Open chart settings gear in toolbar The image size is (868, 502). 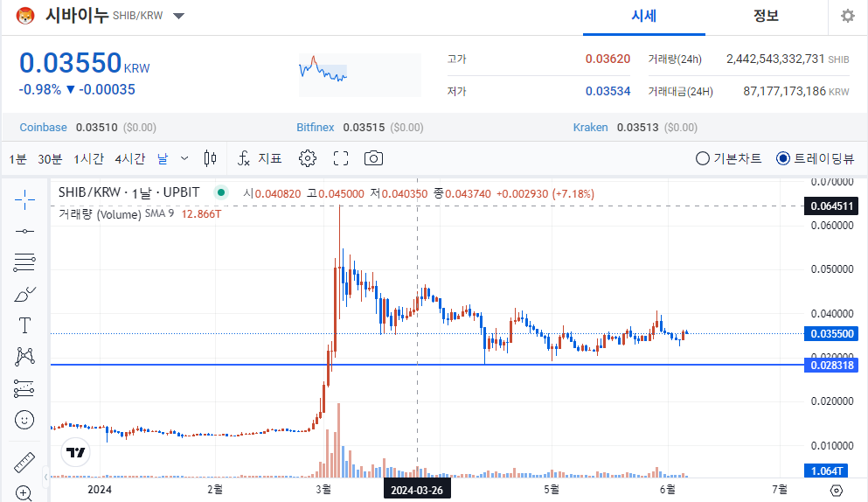pos(308,158)
